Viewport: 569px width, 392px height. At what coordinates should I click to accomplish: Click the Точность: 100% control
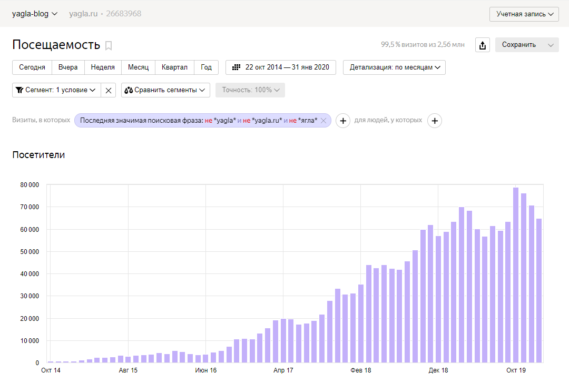(x=250, y=90)
